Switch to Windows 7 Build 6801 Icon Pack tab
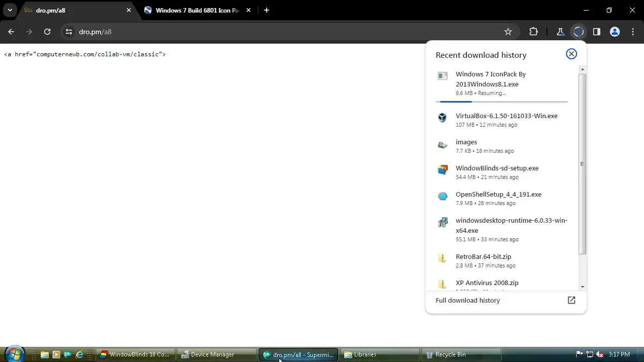 tap(198, 10)
